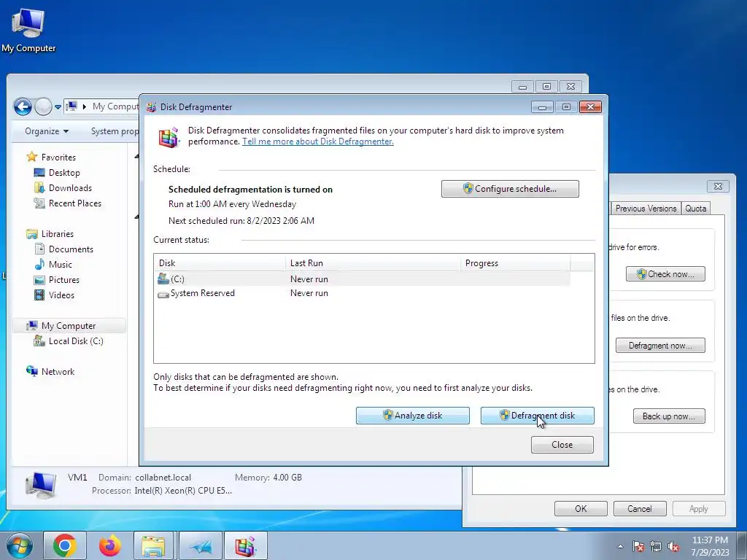The image size is (747, 560).
Task: Switch to Previous Versions tab in properties dialog
Action: click(646, 209)
